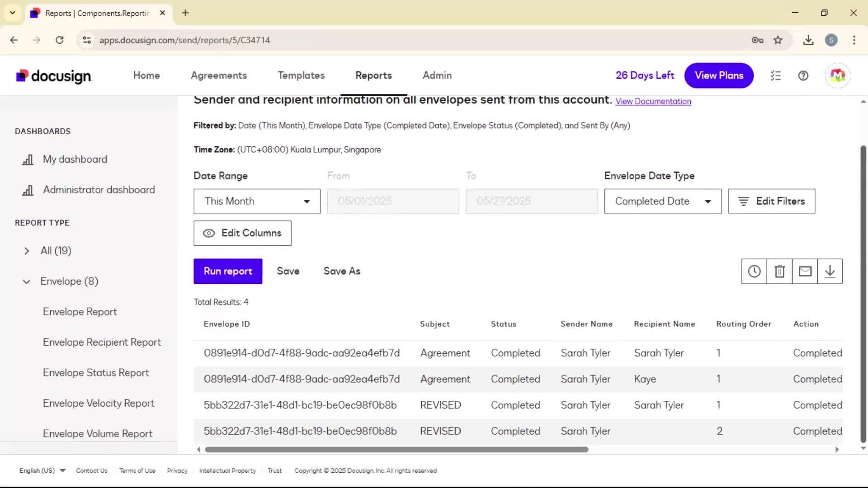Open the user profile avatar
Image resolution: width=868 pixels, height=488 pixels.
pos(837,75)
